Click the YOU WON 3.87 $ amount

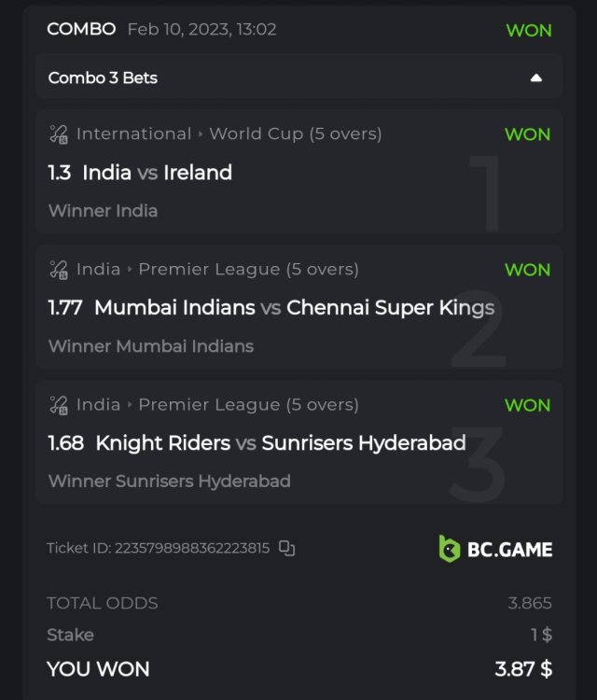pyautogui.click(x=522, y=669)
